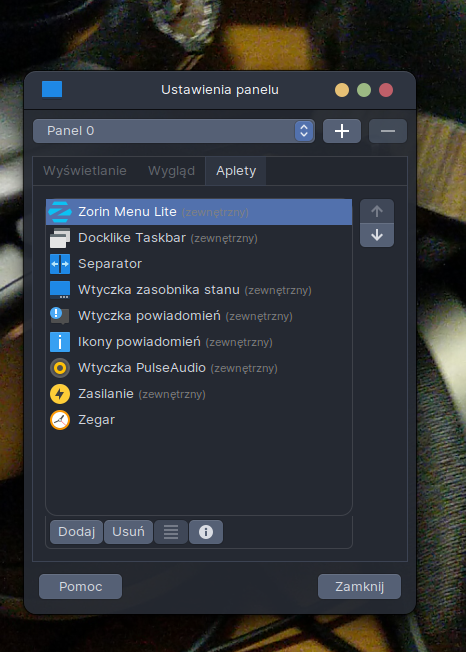Add a new panel with plus button

coord(342,131)
